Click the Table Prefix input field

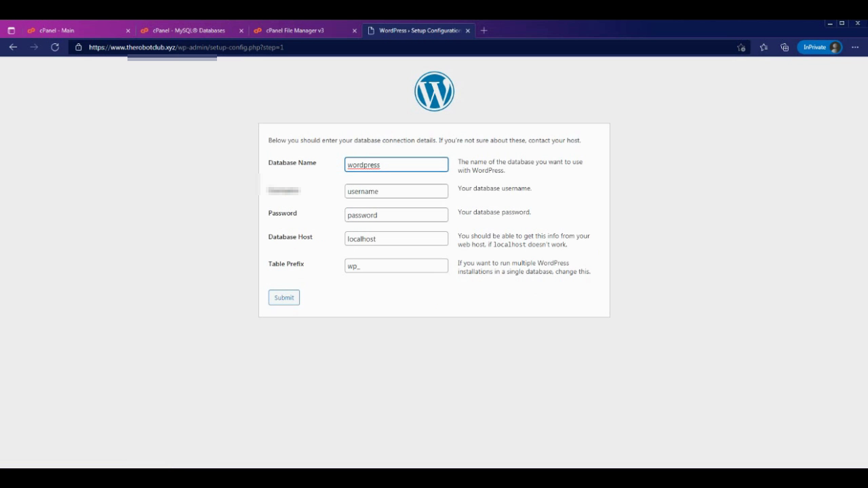coord(396,266)
